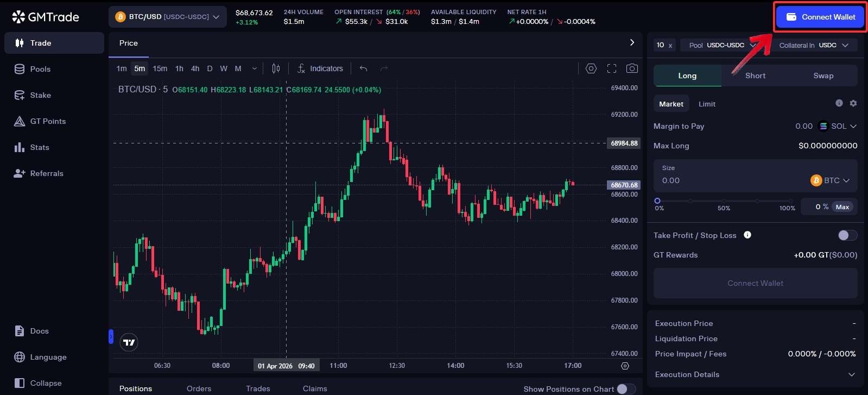Click the GMTrade logo
Viewport: 868px width, 395px height.
click(46, 17)
